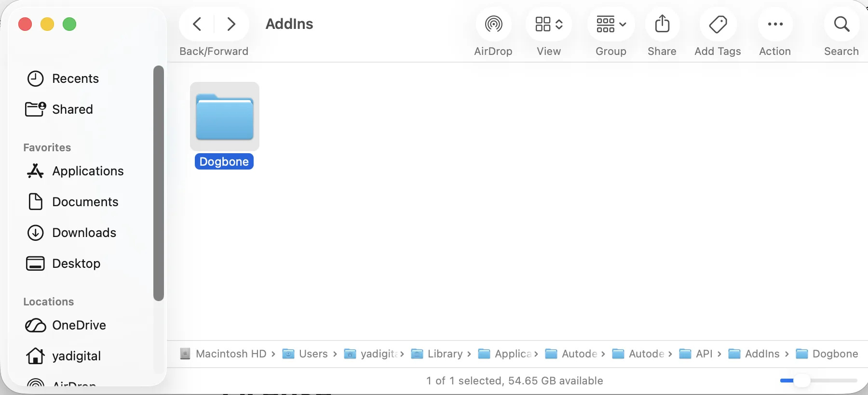Go forward with the right chevron
Screen dimensions: 868x395
(231, 24)
